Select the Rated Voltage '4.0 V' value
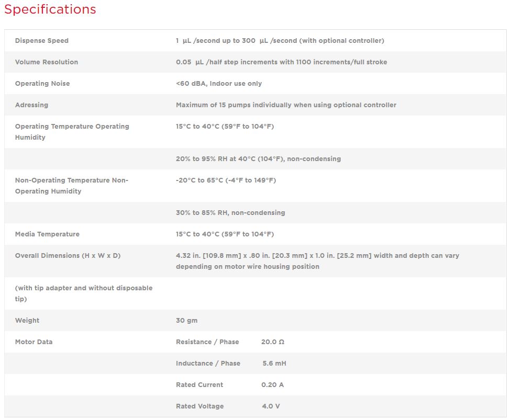Viewport: 512px width, 420px height. (271, 406)
